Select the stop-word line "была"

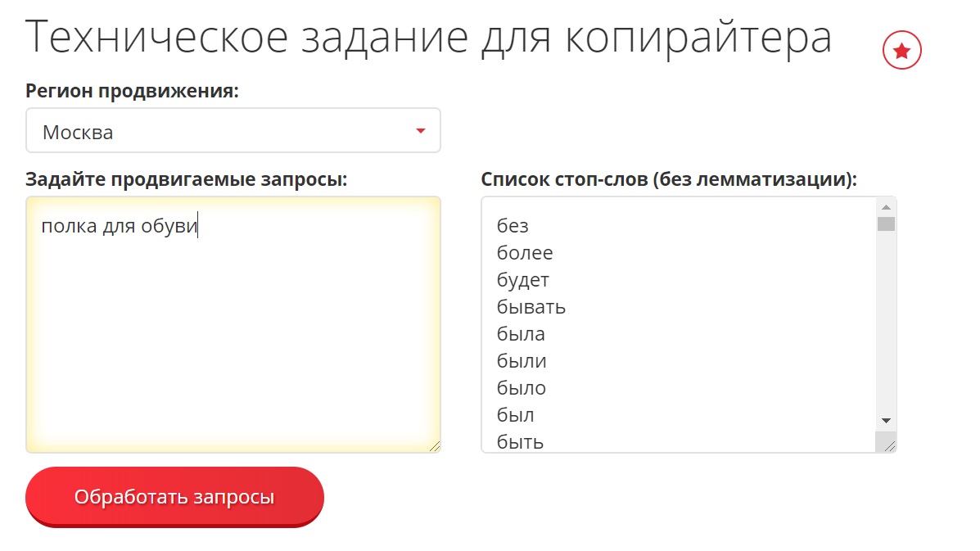point(521,334)
